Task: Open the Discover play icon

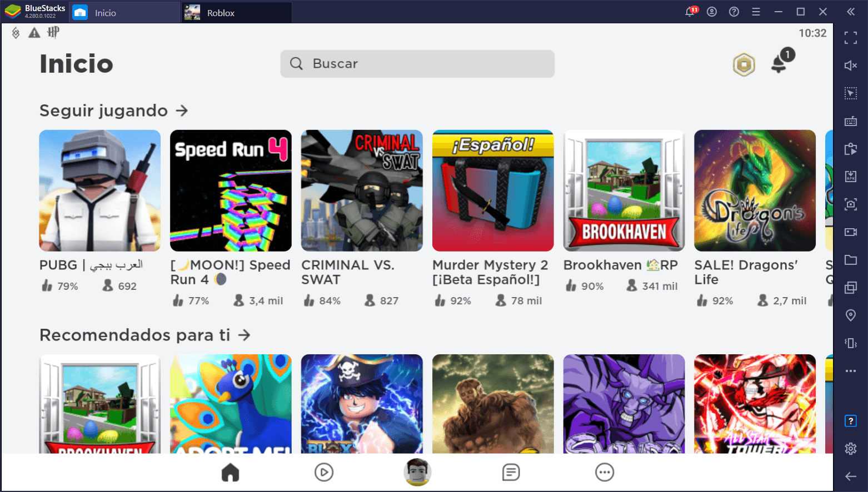Action: [324, 473]
